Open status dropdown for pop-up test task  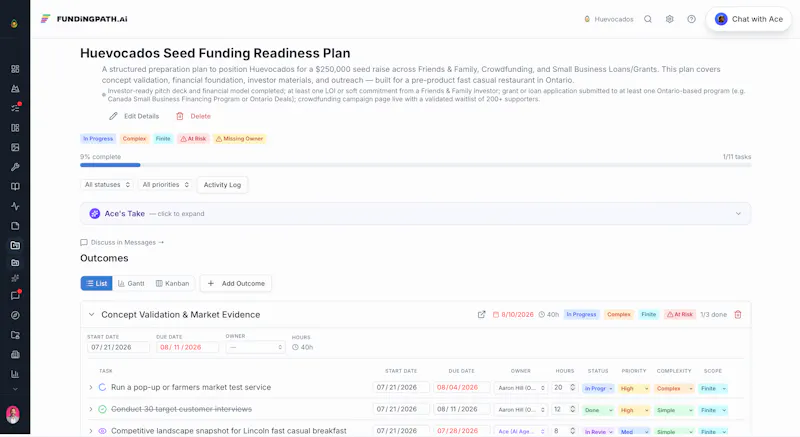[598, 389]
